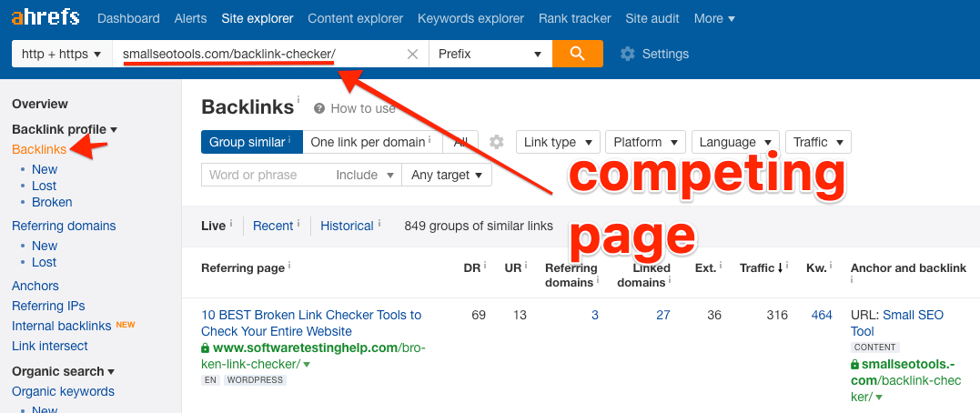Click the DR column info icon
This screenshot has width=980, height=413.
pos(485,265)
